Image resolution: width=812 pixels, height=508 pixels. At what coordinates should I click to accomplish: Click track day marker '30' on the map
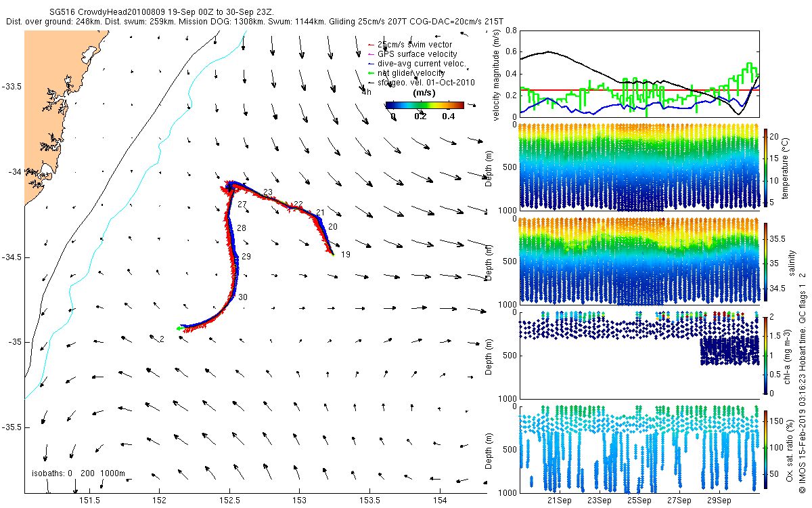pos(243,297)
